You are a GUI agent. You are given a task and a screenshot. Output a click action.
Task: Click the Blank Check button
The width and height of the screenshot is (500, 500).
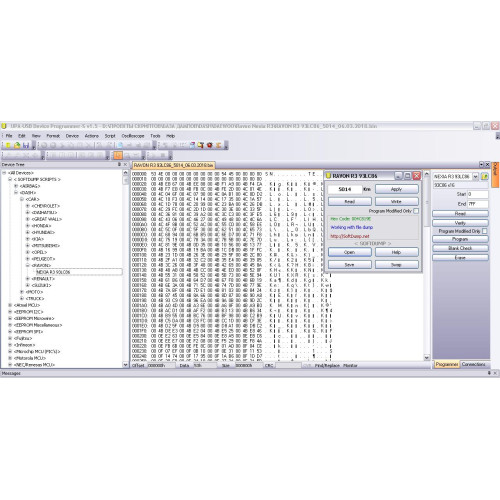[x=460, y=248]
